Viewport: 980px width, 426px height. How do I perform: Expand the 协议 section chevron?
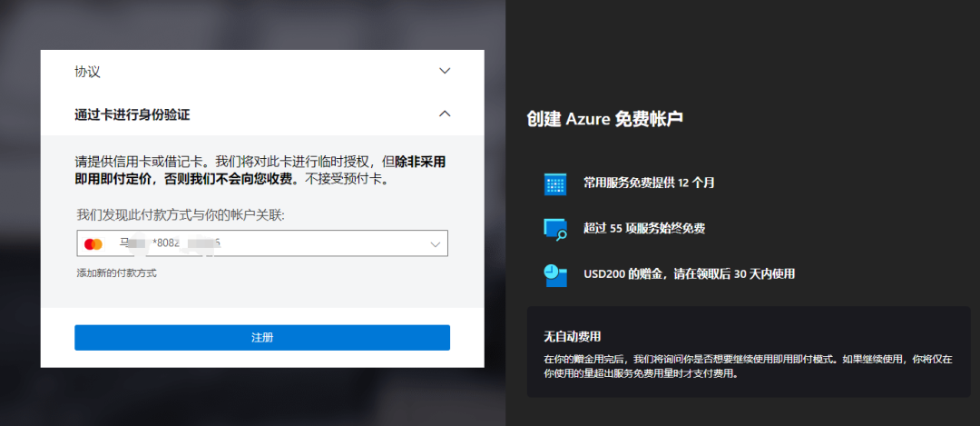point(445,72)
